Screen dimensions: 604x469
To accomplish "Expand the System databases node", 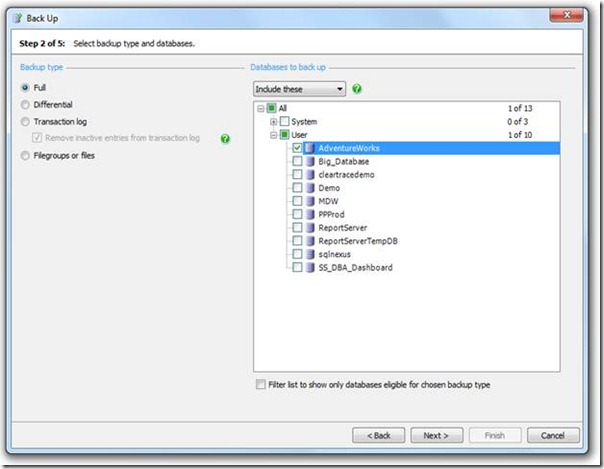I will coord(273,121).
